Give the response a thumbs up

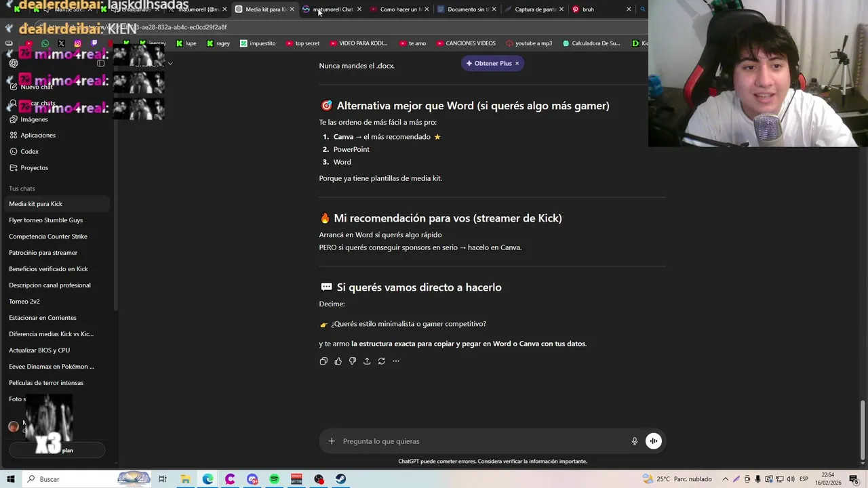338,361
